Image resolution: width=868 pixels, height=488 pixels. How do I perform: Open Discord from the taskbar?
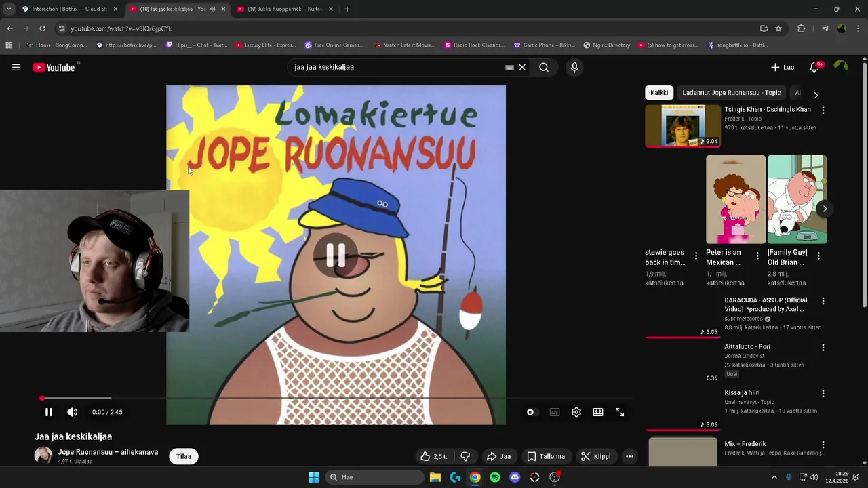pyautogui.click(x=515, y=477)
